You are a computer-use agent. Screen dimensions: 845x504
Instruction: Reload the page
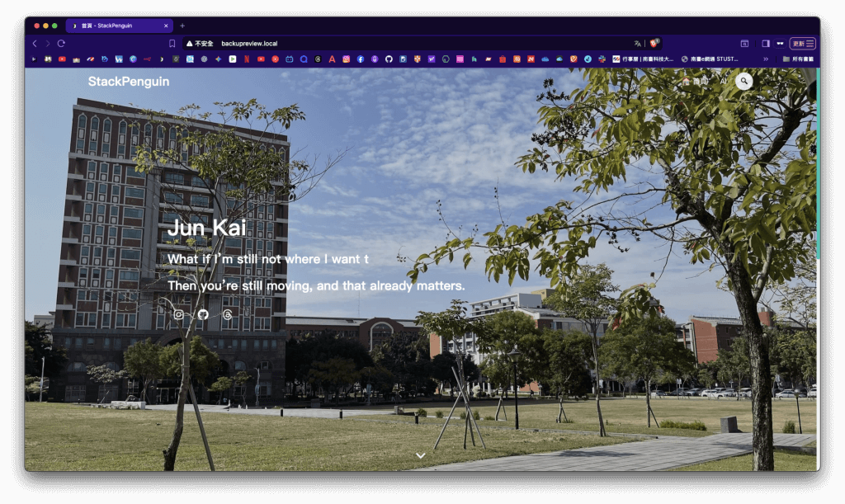(x=61, y=43)
